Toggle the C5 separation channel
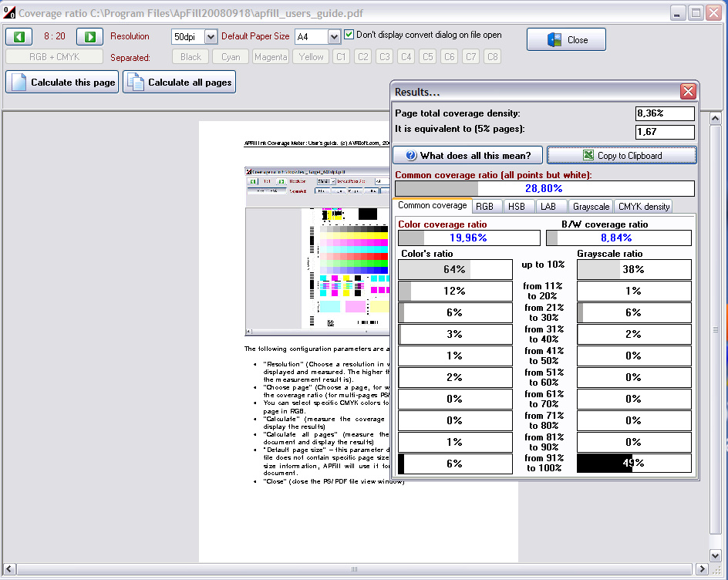728x580 pixels. tap(427, 56)
